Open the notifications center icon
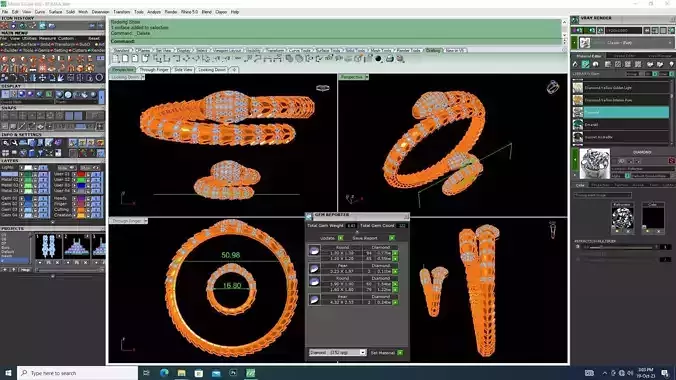 pyautogui.click(x=665, y=373)
